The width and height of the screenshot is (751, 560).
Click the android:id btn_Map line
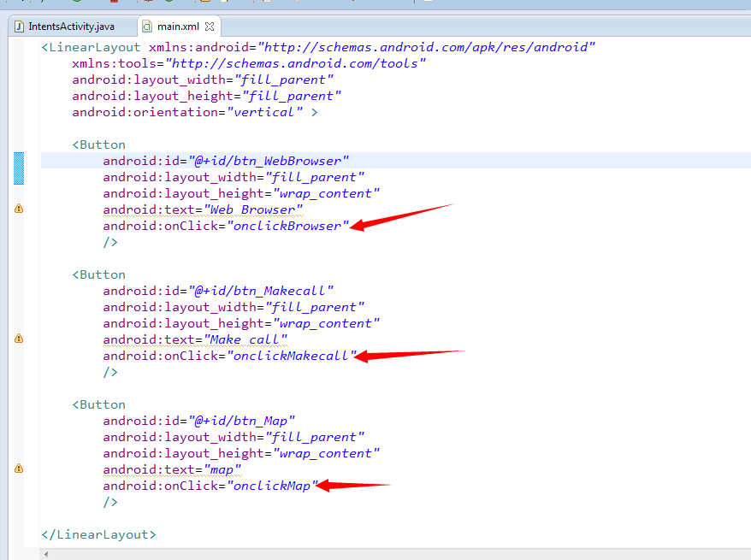point(198,421)
